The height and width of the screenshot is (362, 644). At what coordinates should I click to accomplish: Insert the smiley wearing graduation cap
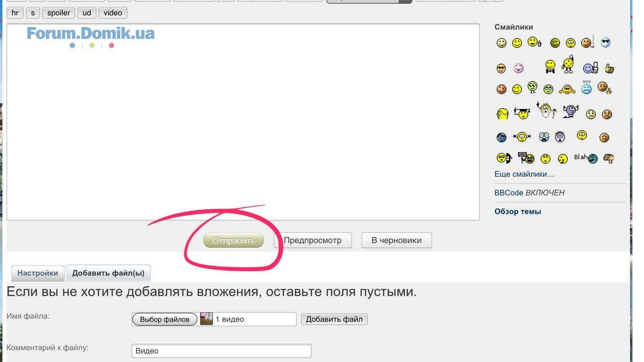(522, 113)
